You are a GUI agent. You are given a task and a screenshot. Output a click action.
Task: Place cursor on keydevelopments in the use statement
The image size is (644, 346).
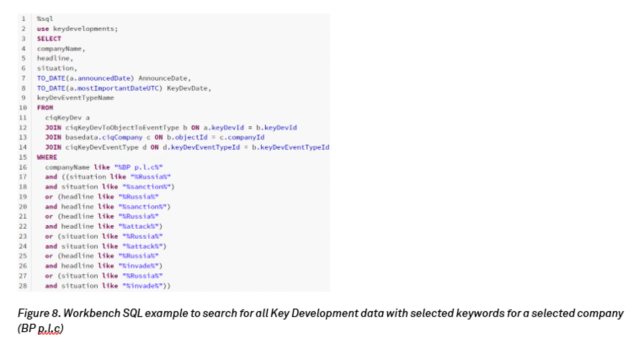point(85,29)
